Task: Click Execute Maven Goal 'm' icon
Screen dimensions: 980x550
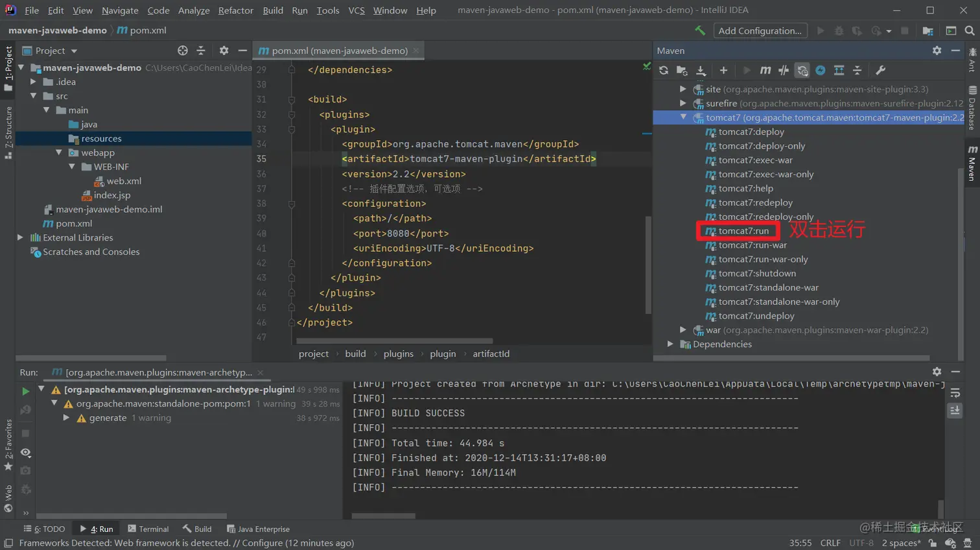Action: 765,70
